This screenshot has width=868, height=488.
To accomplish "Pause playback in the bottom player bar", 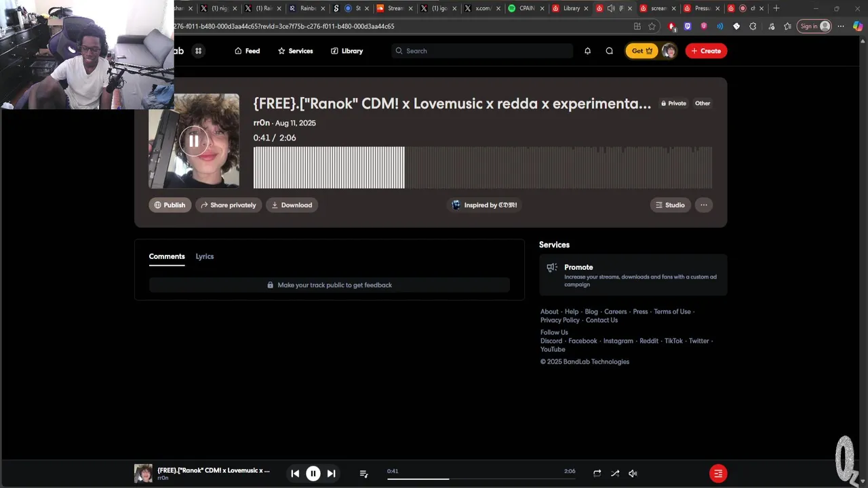I will tap(313, 474).
